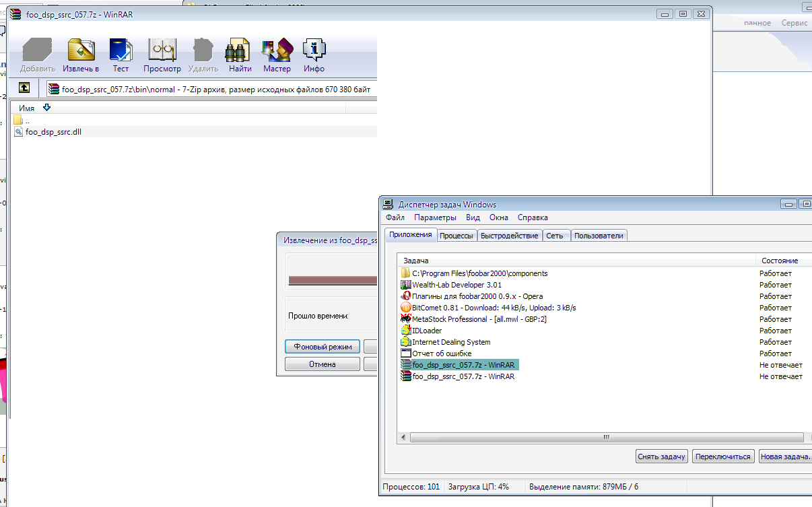The width and height of the screenshot is (812, 507).
Task: Click the WinRAR archive icon in the address bar
Action: point(53,89)
